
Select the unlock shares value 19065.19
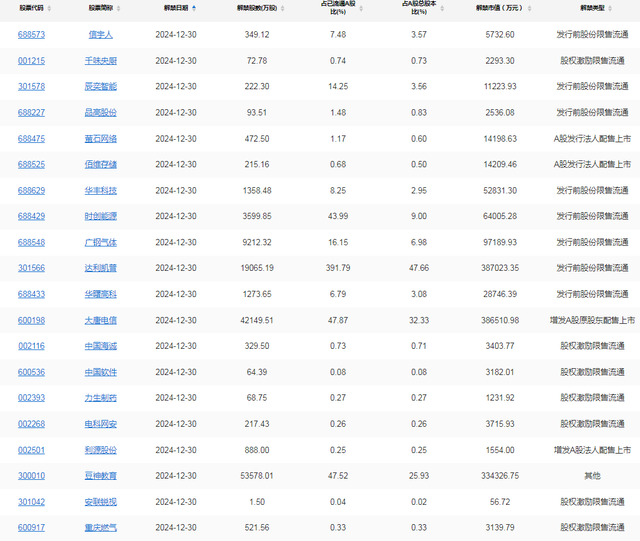[x=257, y=268]
